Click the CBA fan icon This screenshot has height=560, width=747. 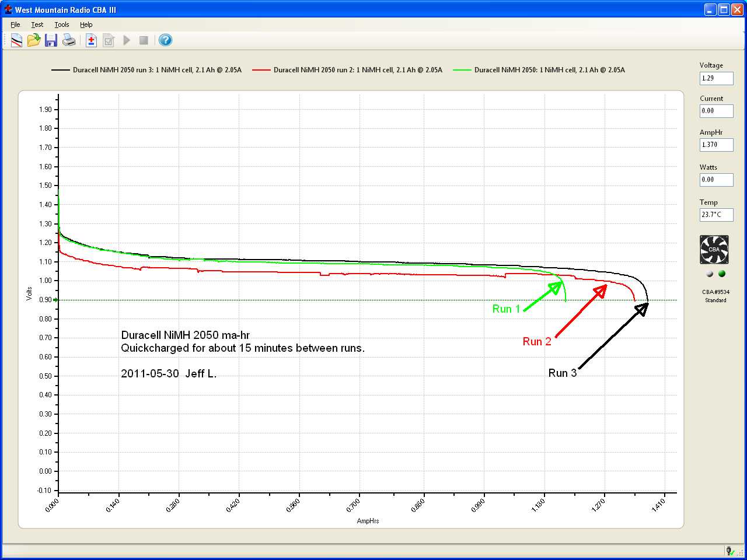(714, 250)
